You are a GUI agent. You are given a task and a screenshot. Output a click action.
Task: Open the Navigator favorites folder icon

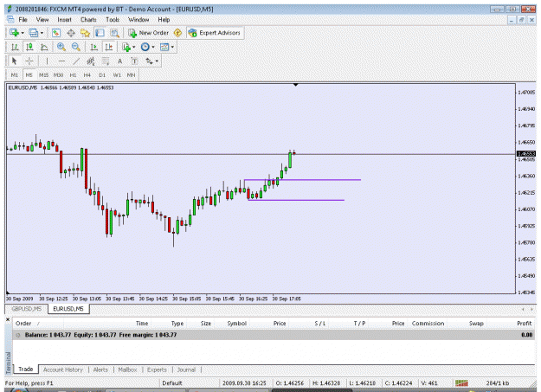click(x=85, y=33)
